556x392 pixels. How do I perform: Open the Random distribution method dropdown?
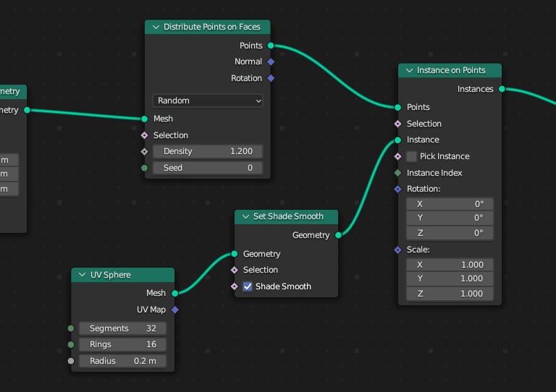tap(207, 101)
